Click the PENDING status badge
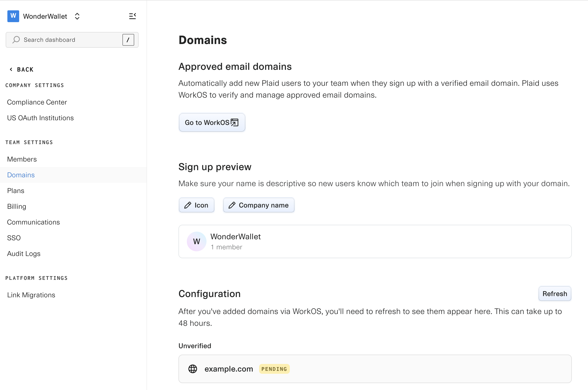The height and width of the screenshot is (390, 588). coord(274,369)
